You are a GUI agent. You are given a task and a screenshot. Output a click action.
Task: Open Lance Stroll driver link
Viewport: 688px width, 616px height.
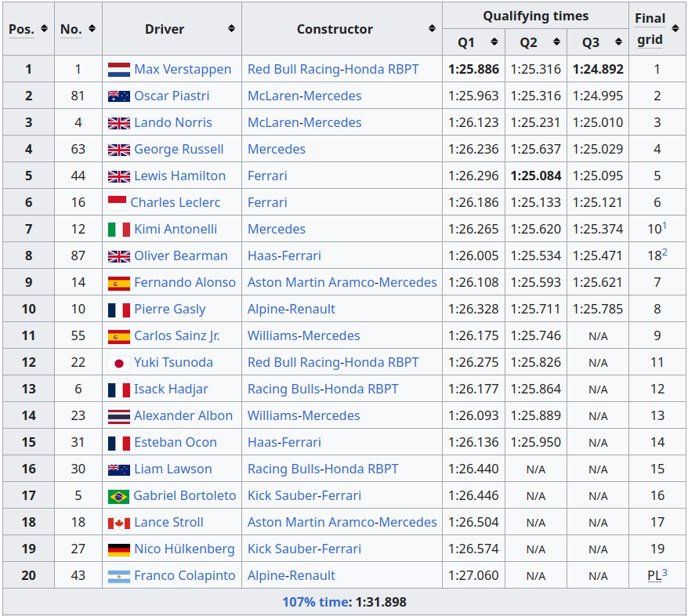[169, 522]
